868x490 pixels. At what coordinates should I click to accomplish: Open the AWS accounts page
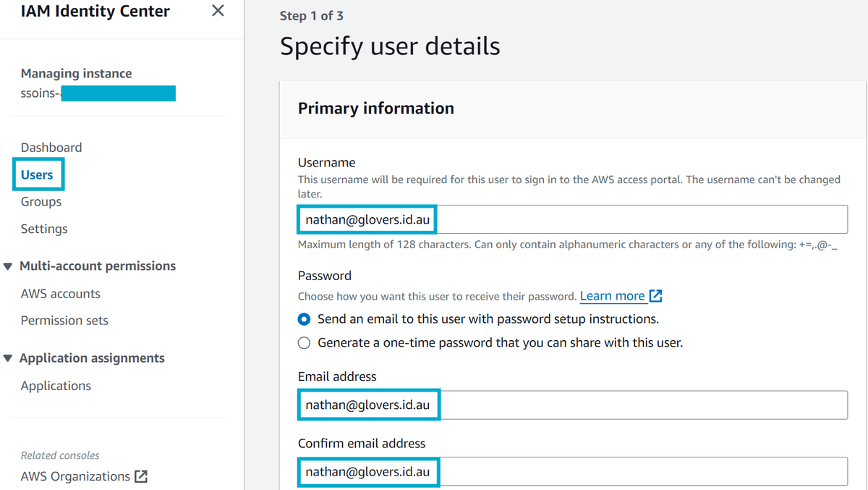coord(61,293)
